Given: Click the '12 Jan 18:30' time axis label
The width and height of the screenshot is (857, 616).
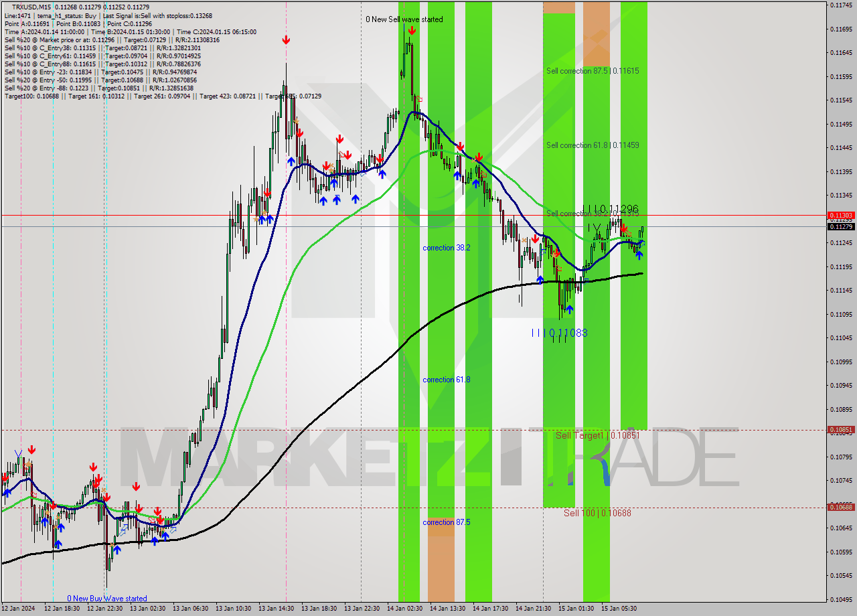Looking at the screenshot, I should click(62, 609).
